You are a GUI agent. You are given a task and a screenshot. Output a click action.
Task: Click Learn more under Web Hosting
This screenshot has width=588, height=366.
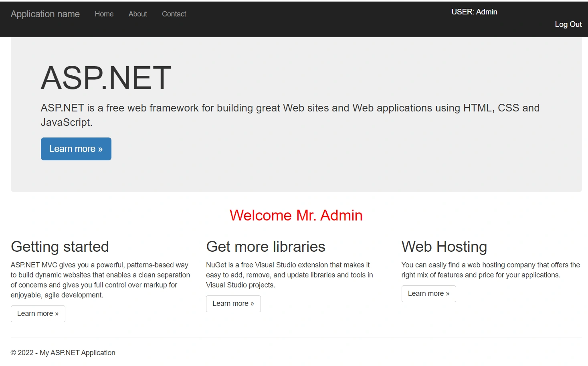428,293
